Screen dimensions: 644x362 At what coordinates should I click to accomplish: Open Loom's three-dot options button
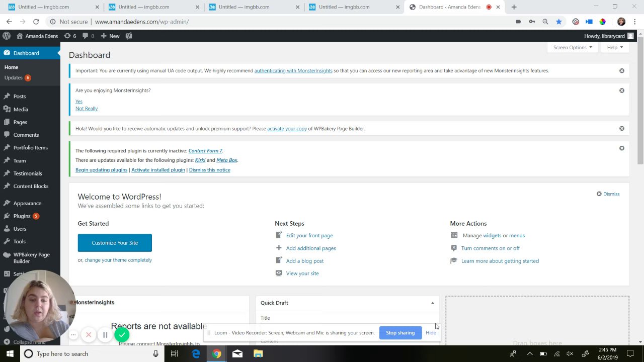click(73, 335)
